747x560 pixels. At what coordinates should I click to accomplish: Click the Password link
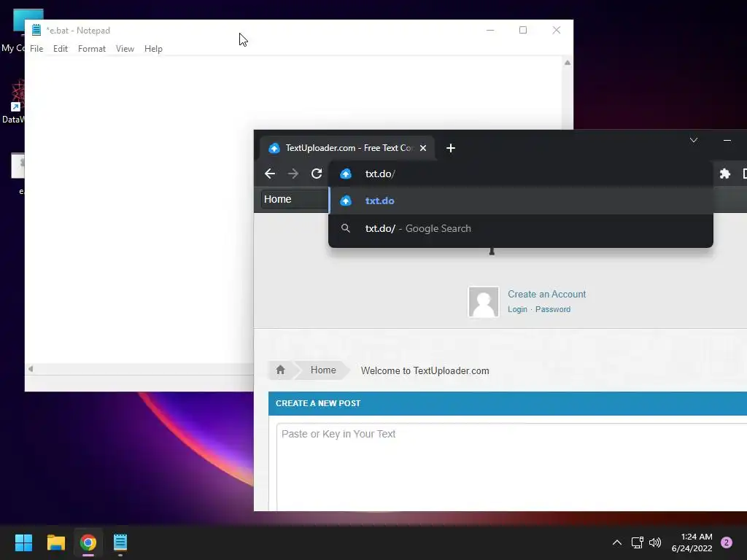click(x=553, y=309)
